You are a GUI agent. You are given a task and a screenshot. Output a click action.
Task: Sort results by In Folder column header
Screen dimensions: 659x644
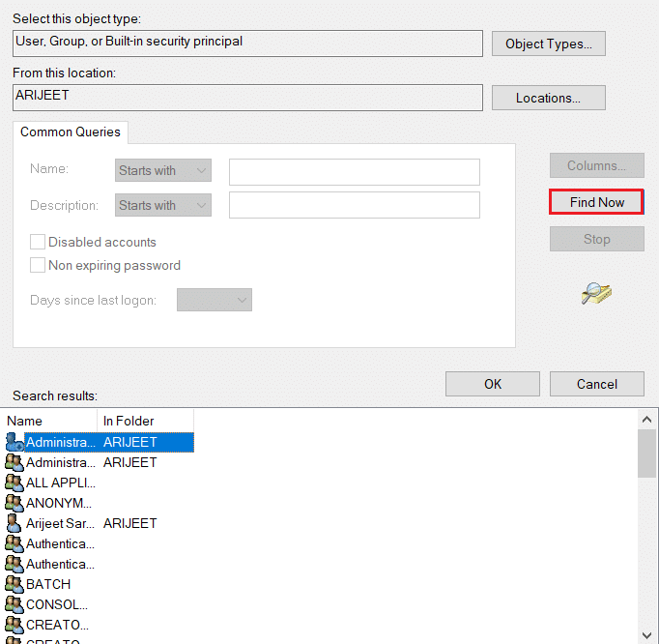pyautogui.click(x=145, y=421)
